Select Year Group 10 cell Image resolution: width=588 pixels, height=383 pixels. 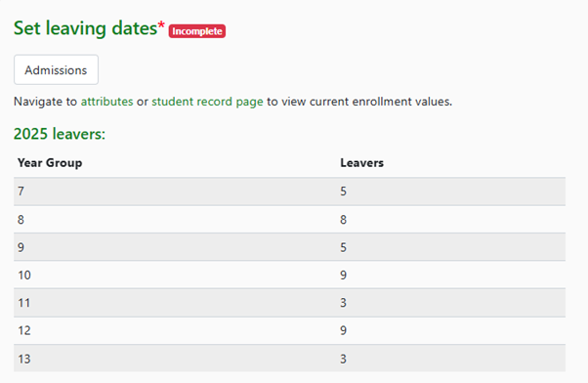175,275
